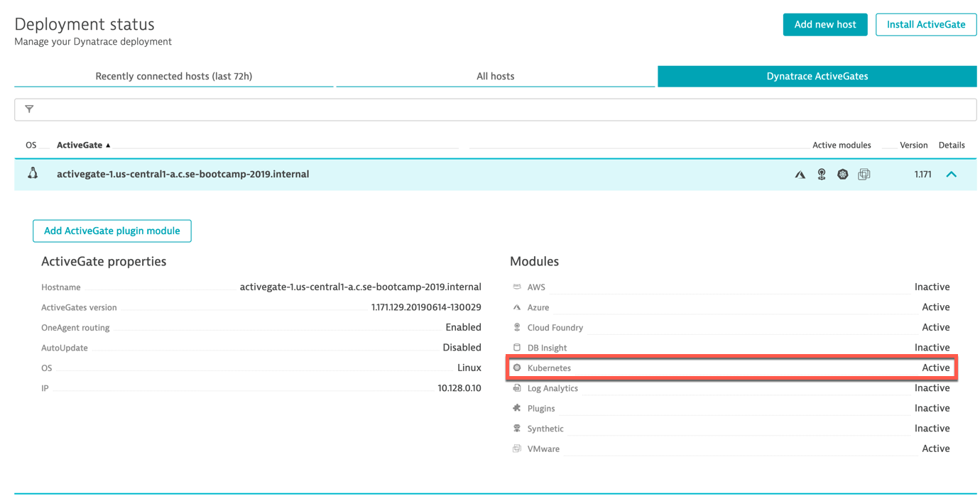980x496 pixels.
Task: Click the Kubernetes icon in Modules list
Action: pyautogui.click(x=517, y=368)
